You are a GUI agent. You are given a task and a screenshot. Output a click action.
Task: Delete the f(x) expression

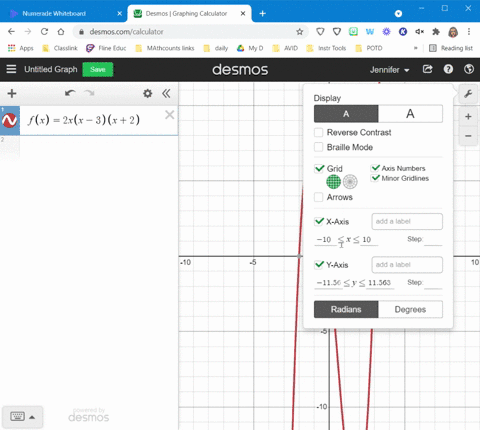coord(169,115)
